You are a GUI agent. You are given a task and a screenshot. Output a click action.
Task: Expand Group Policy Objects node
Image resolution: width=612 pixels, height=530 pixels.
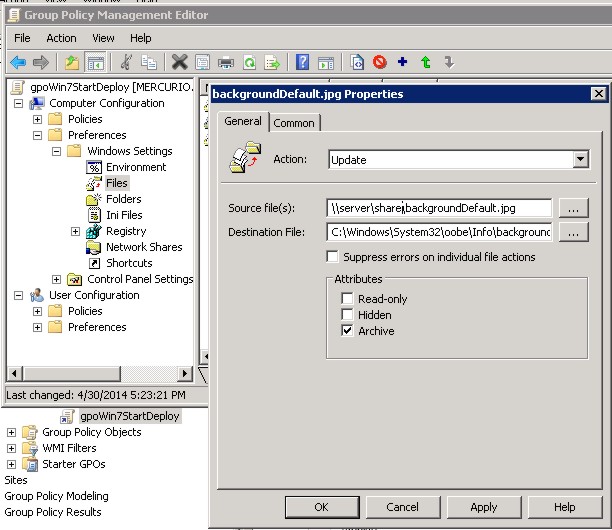pos(11,432)
